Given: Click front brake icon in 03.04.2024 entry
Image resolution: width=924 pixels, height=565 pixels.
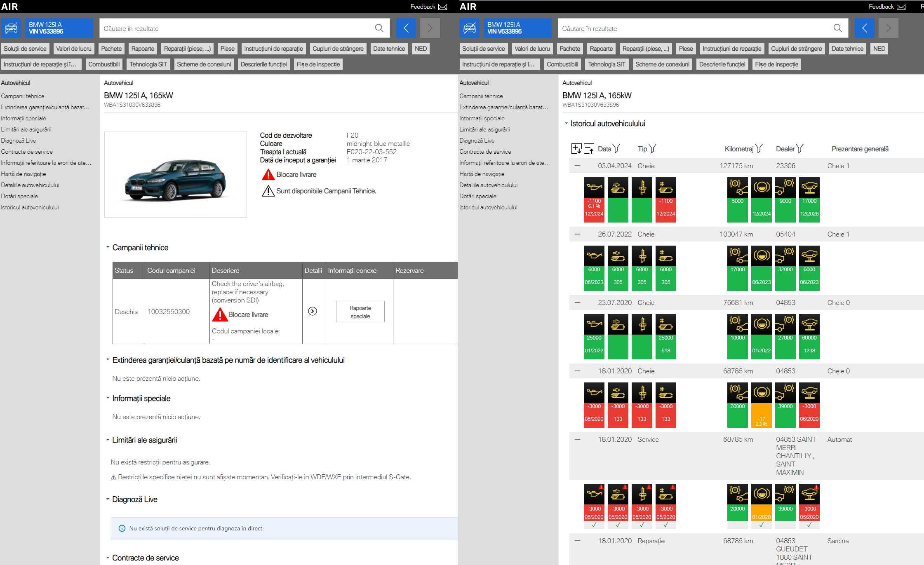Looking at the screenshot, I should click(738, 188).
